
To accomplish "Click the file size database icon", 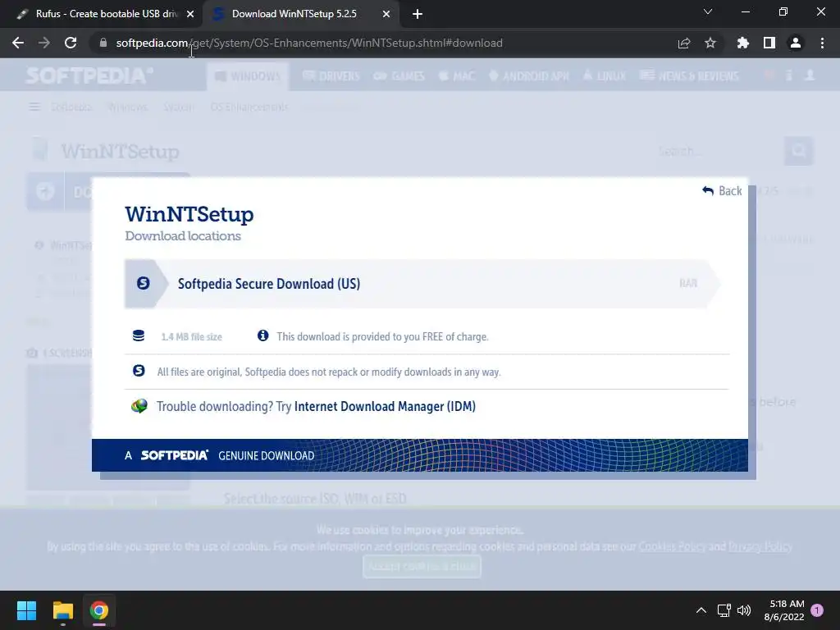I will pyautogui.click(x=138, y=336).
